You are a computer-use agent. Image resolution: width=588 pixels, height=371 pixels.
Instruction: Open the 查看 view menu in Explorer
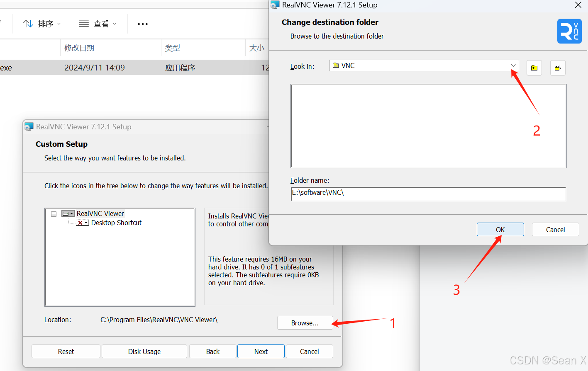(x=98, y=24)
